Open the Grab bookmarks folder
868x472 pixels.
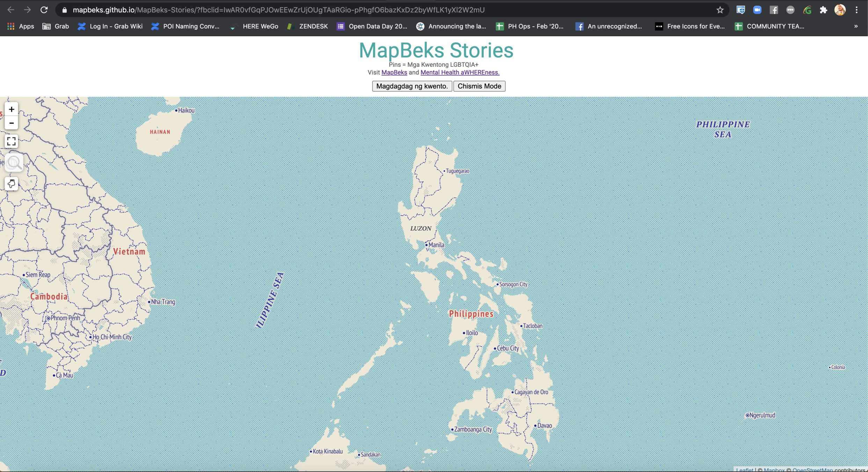pos(56,26)
